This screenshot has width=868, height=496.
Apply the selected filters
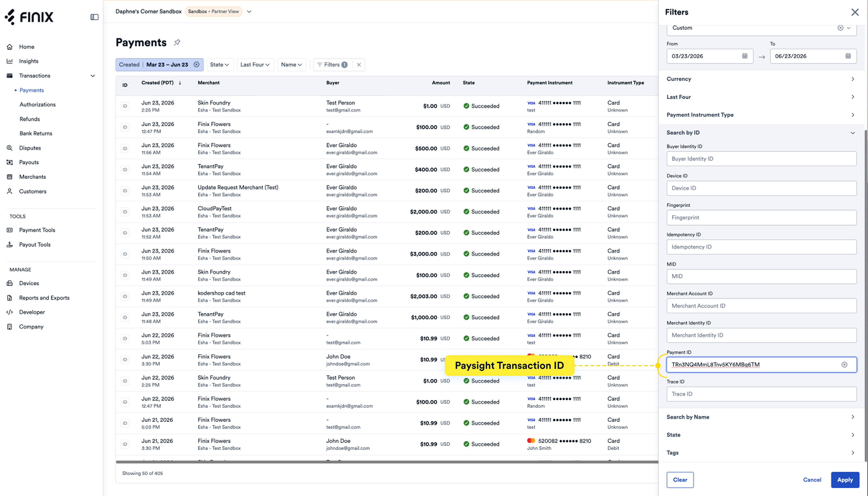[x=845, y=480]
